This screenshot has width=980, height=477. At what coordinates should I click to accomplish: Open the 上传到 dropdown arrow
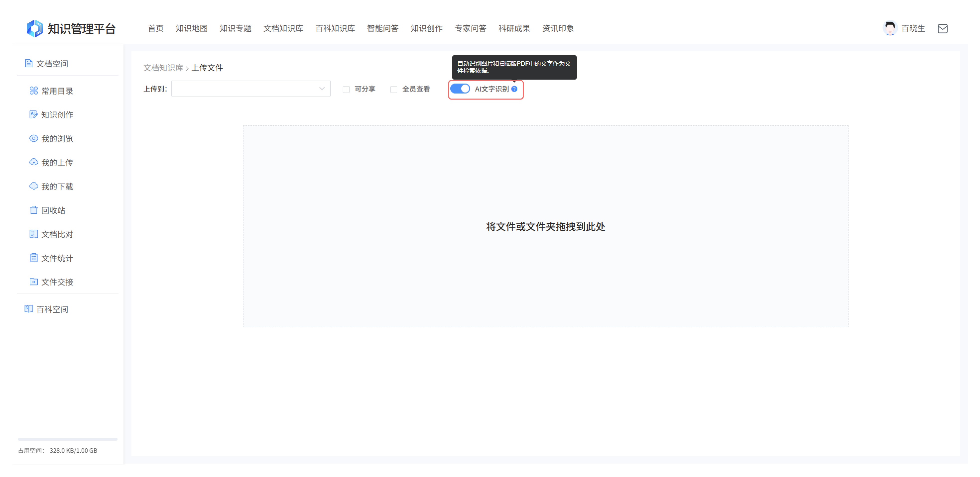pos(321,89)
